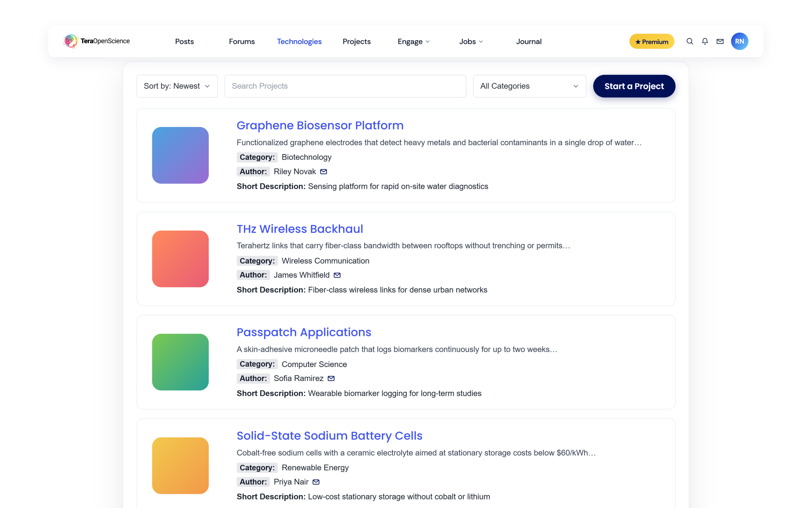Click the Renewable Energy category text
The width and height of the screenshot is (812, 508).
click(x=315, y=468)
